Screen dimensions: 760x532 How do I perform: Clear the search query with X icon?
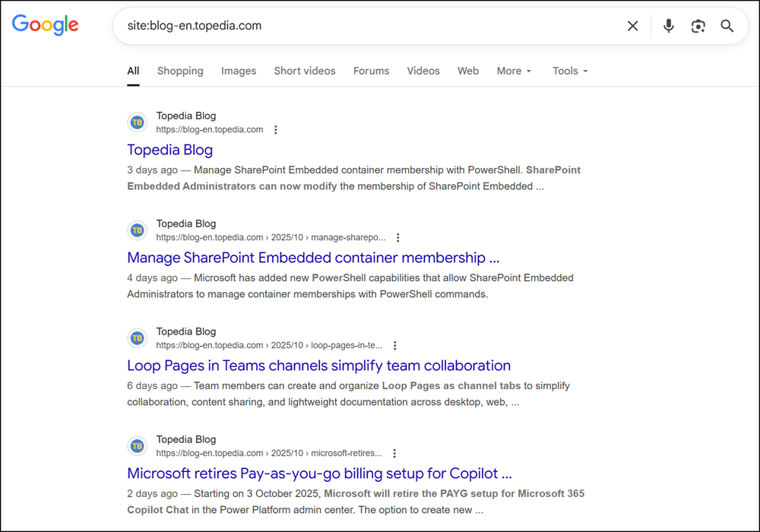[632, 26]
